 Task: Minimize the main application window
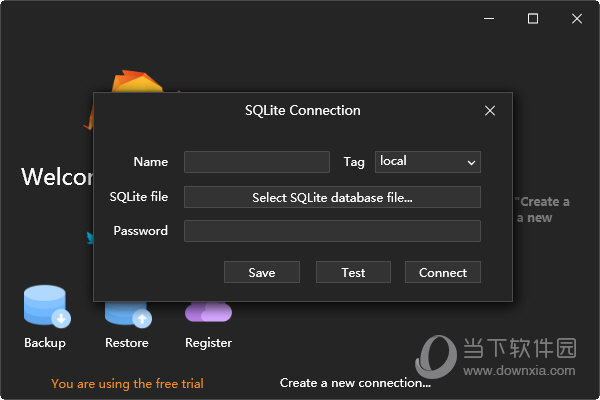point(489,18)
